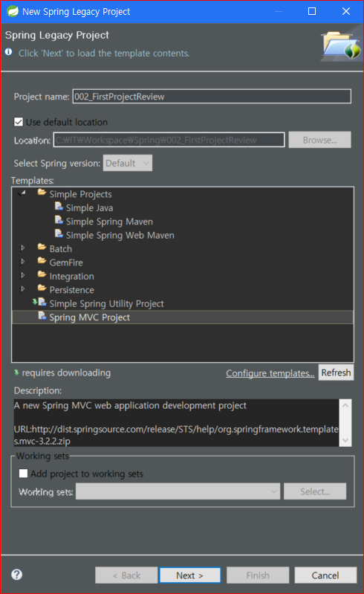Expand the Batch templates folder
Screen dimensions: 364x594
(23, 248)
